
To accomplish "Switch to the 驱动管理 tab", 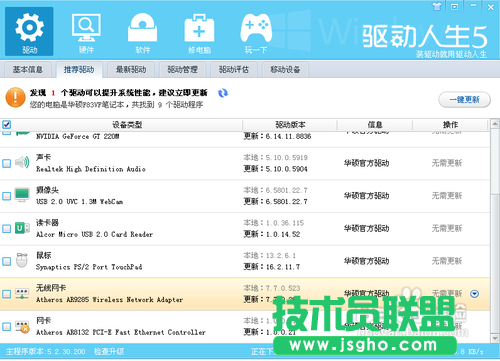I will (182, 69).
